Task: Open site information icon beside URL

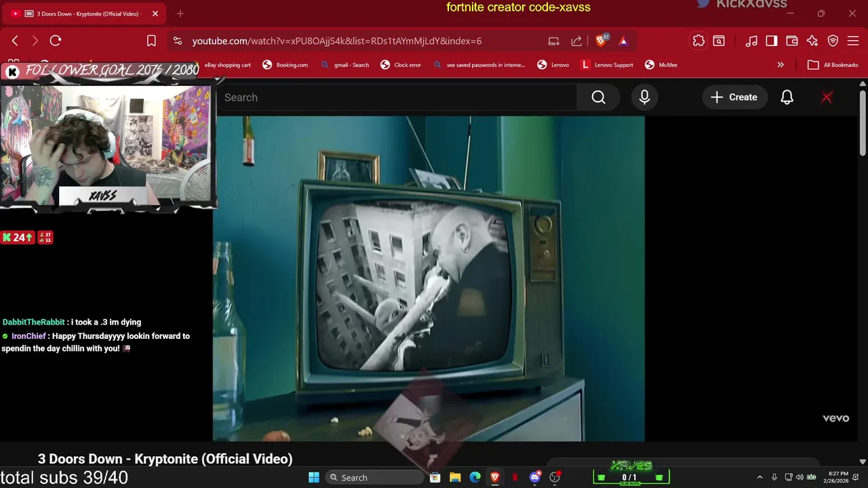Action: pyautogui.click(x=178, y=41)
